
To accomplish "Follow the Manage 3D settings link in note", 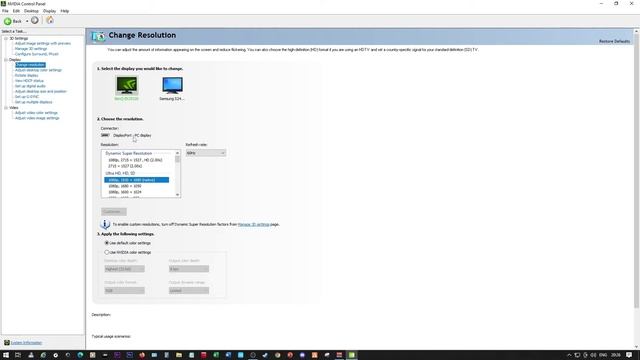I will tap(253, 224).
